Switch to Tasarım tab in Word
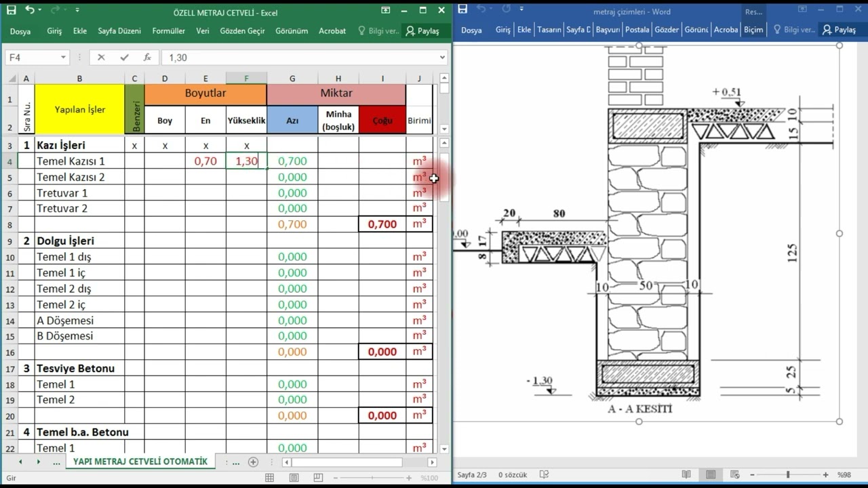The height and width of the screenshot is (488, 868). click(549, 30)
